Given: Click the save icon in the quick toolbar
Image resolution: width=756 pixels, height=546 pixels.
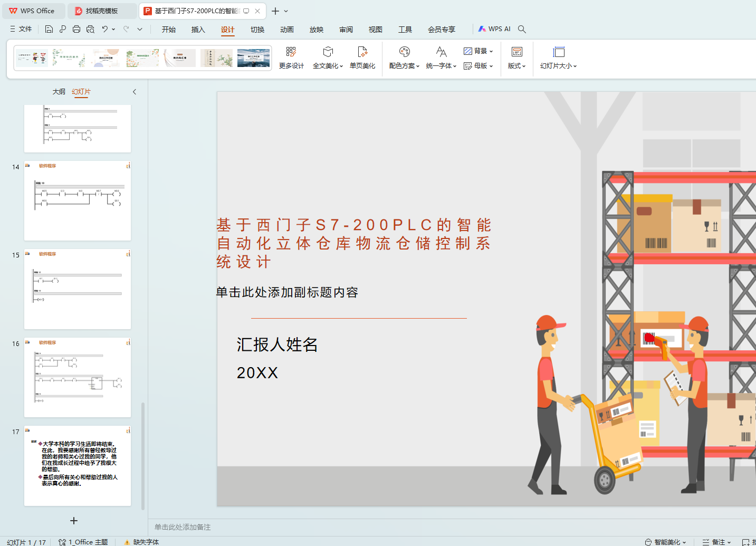Looking at the screenshot, I should [x=49, y=29].
